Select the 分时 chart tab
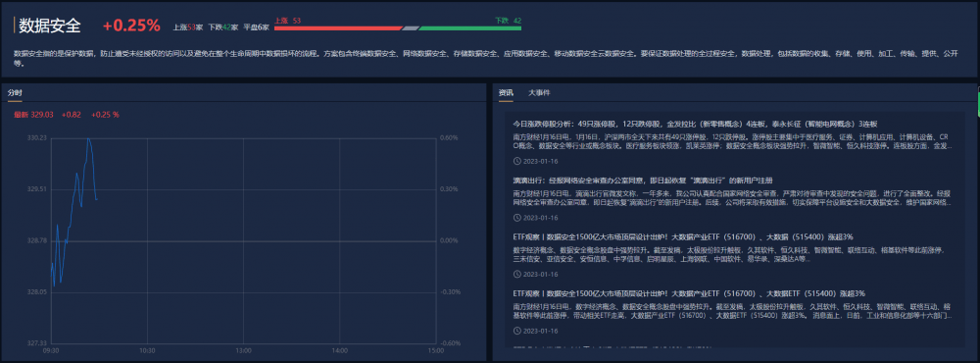Image resolution: width=980 pixels, height=363 pixels. click(x=15, y=92)
